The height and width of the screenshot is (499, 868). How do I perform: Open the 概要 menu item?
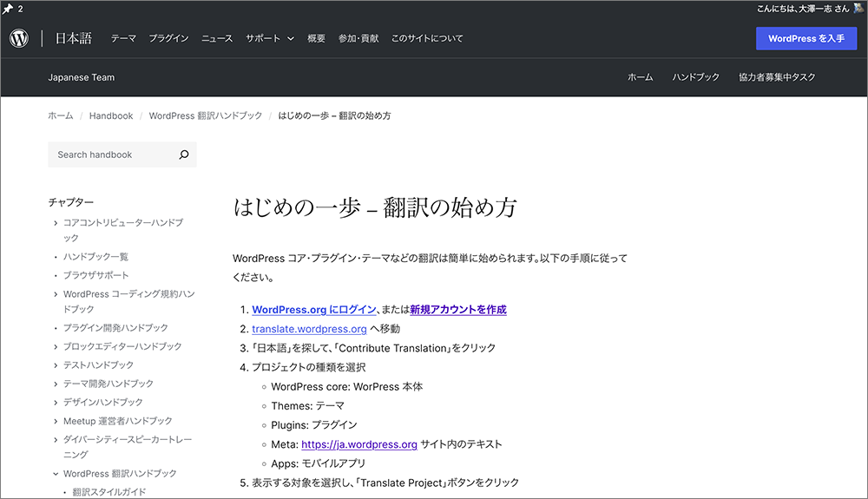(316, 38)
